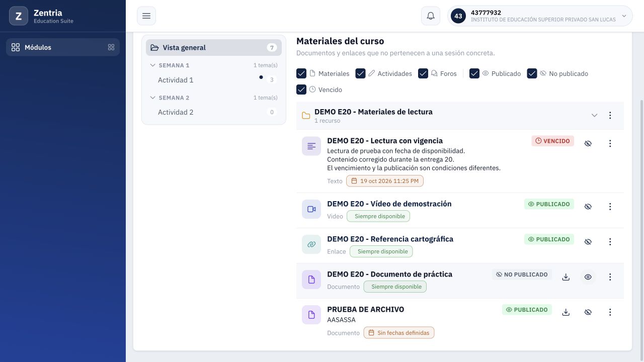Click the document icon of Documento de práctica
644x362 pixels.
point(311,280)
